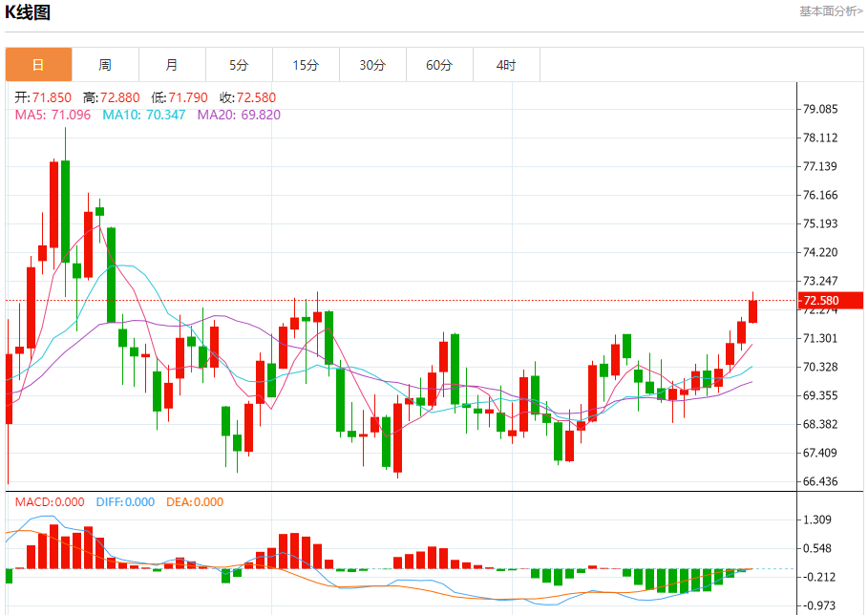Click the 1.309 MACD axis label

pyautogui.click(x=817, y=520)
